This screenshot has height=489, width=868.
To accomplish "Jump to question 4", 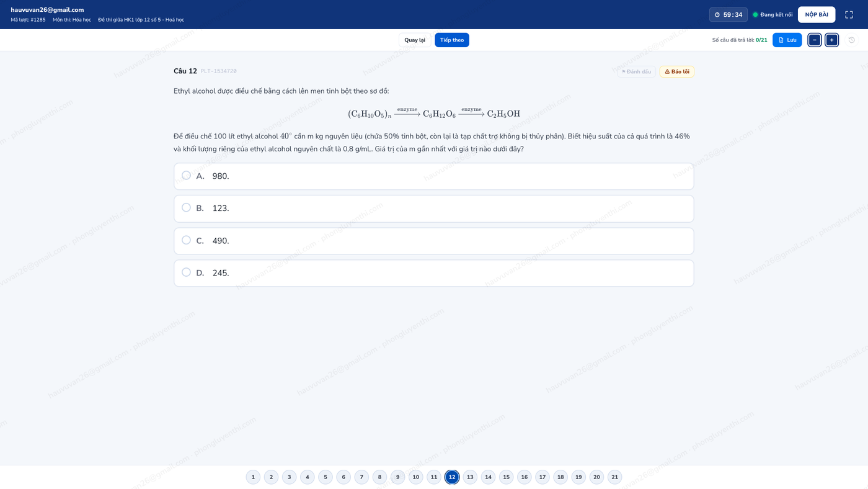I will click(x=307, y=477).
